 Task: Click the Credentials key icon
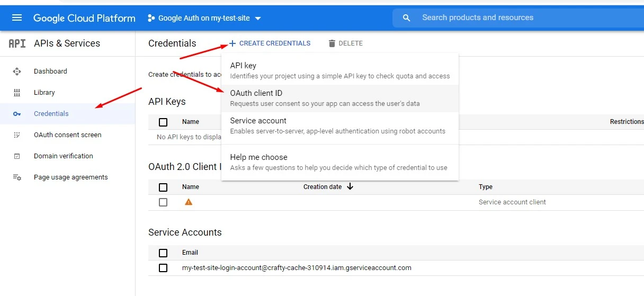(17, 114)
